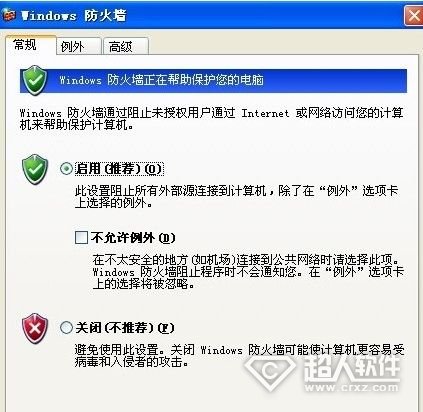Open the 高级 tab
Screen dimensions: 423x412
click(x=126, y=46)
